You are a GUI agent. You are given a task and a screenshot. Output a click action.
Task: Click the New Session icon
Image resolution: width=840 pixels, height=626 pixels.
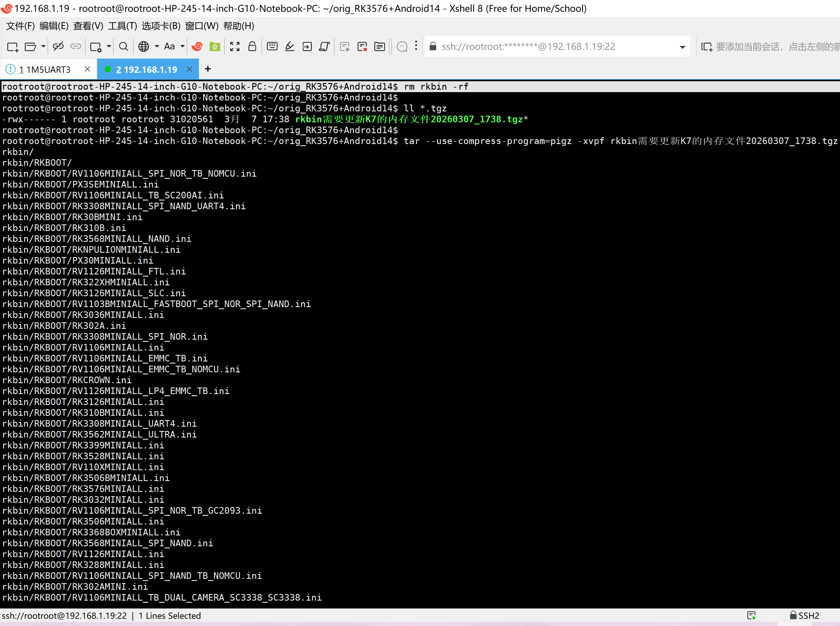pyautogui.click(x=12, y=47)
